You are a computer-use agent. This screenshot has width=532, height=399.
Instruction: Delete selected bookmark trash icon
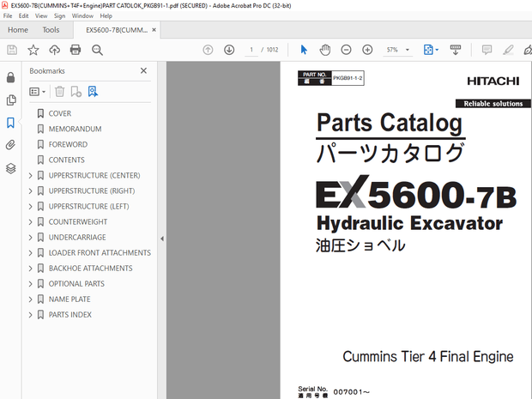(x=59, y=92)
